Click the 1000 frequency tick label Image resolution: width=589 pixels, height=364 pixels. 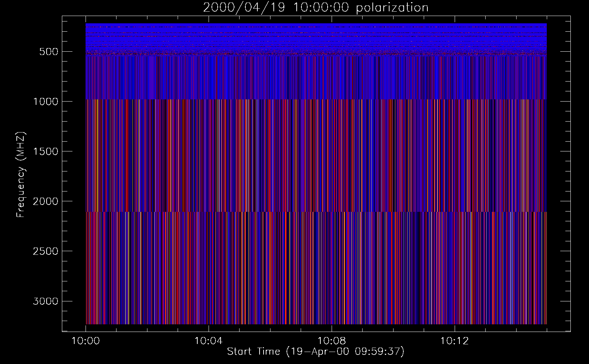tap(46, 102)
